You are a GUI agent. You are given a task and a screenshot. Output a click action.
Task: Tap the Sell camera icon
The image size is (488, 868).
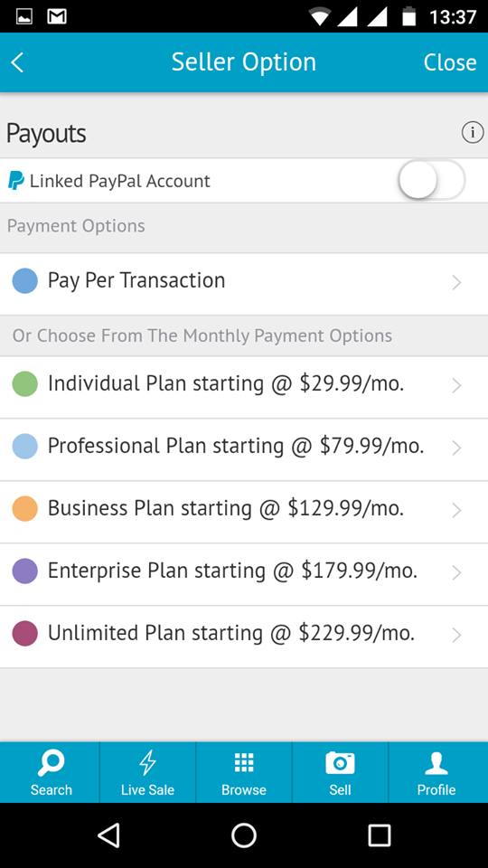[340, 763]
